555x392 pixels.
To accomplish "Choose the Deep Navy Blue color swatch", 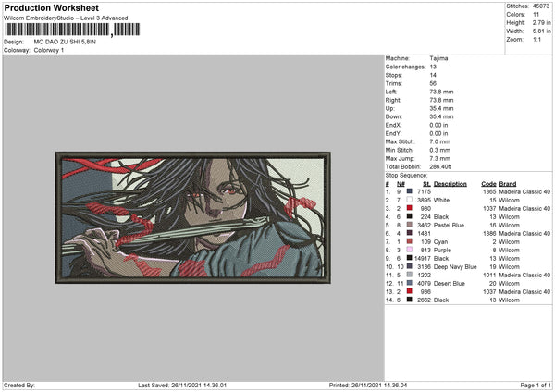I will coord(409,266).
